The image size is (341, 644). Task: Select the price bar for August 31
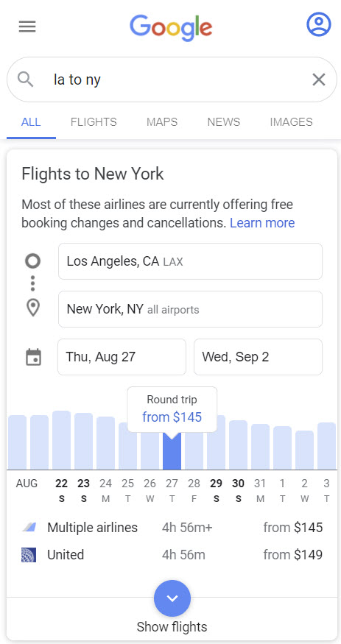261,447
